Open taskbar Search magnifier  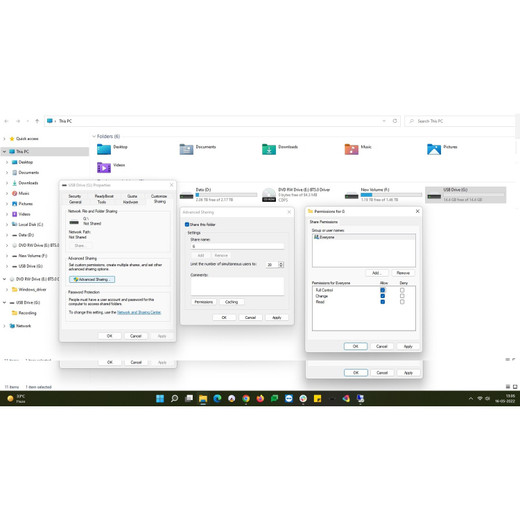(x=174, y=398)
